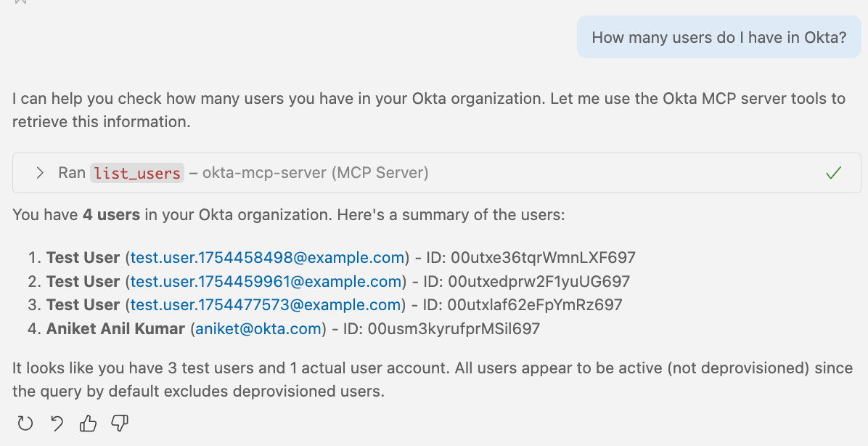Click the test.user.1754459961@example.com email address
Viewport: 868px width, 446px height.
[266, 281]
